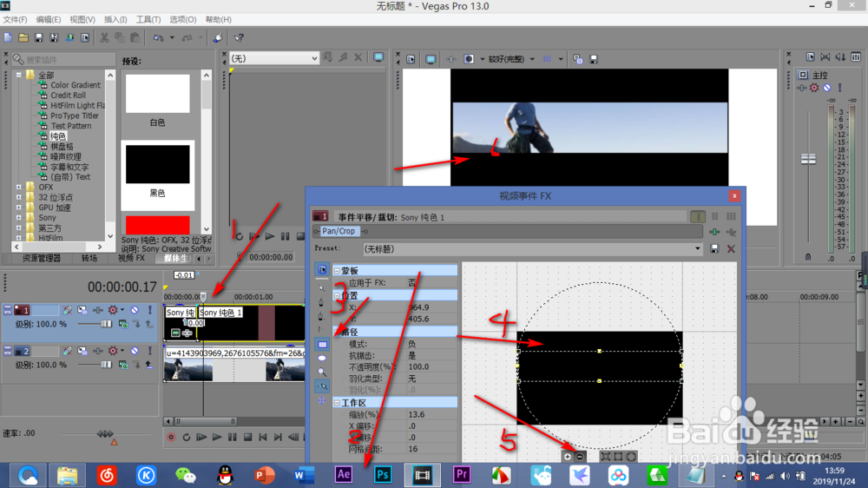Click the Save disk icon in main toolbar
The image size is (868, 488).
39,37
